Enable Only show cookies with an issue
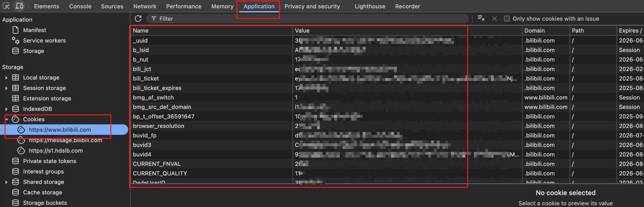The width and height of the screenshot is (644, 207). pyautogui.click(x=507, y=19)
